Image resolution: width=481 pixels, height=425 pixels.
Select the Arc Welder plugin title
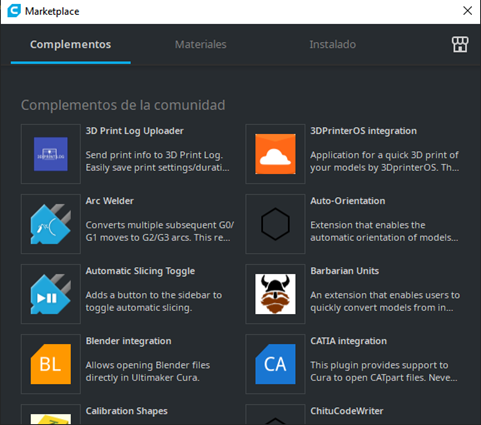[110, 201]
